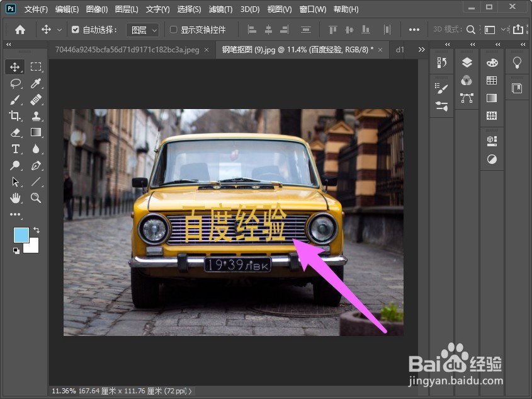This screenshot has width=532, height=399.
Task: Open the 滤镜(T) menu
Action: click(220, 9)
